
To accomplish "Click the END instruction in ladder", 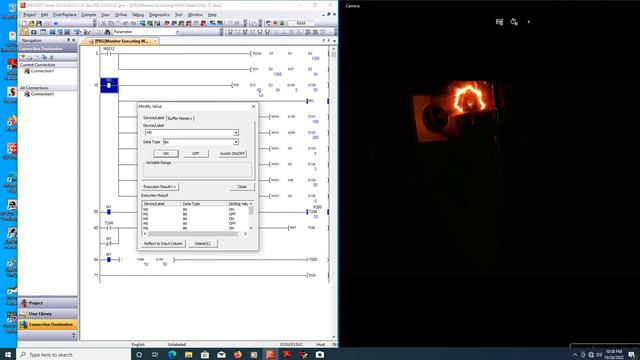I will (312, 276).
